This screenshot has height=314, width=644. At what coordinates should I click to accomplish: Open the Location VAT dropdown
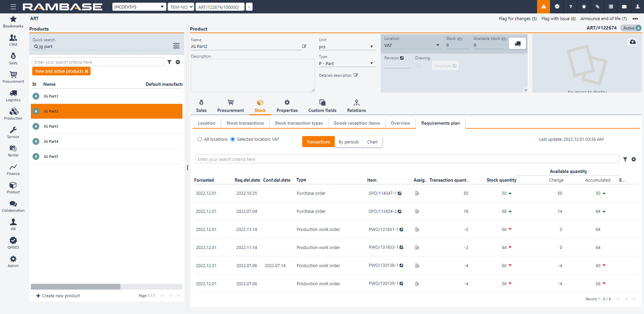[x=437, y=45]
